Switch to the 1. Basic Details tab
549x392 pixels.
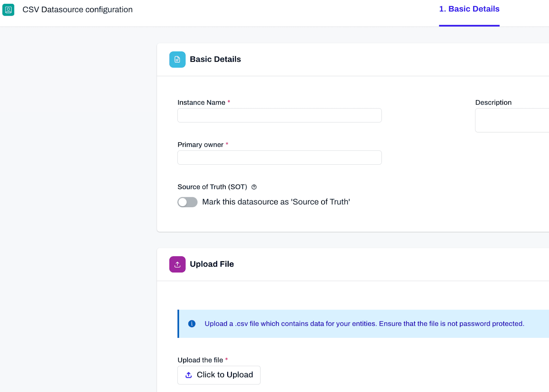[469, 9]
